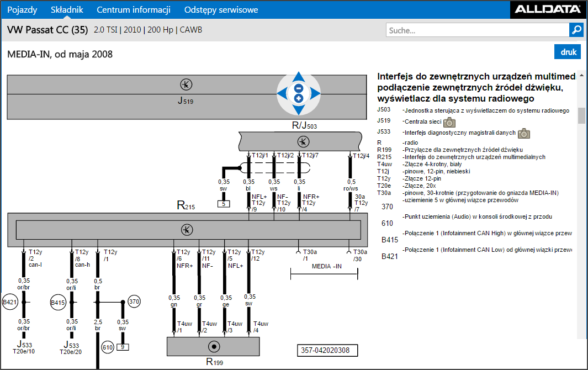The height and width of the screenshot is (370, 588).
Task: Click the boxed reference number 9
Action: click(122, 347)
